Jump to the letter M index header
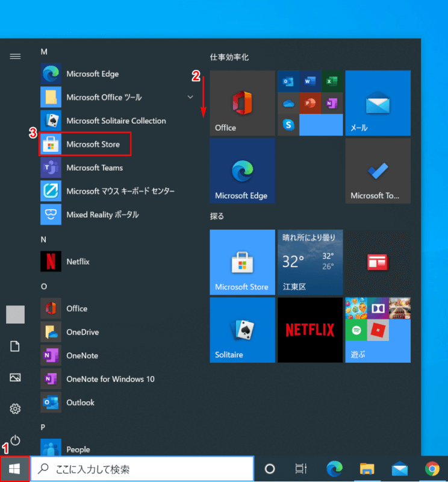This screenshot has width=448, height=482. point(44,52)
